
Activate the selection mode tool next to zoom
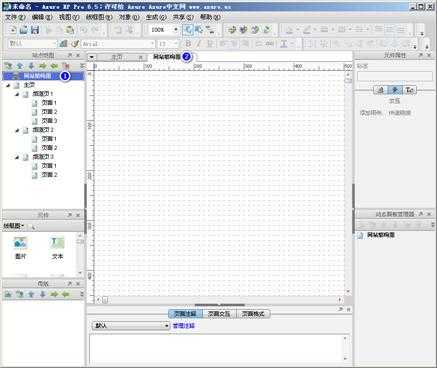point(188,30)
